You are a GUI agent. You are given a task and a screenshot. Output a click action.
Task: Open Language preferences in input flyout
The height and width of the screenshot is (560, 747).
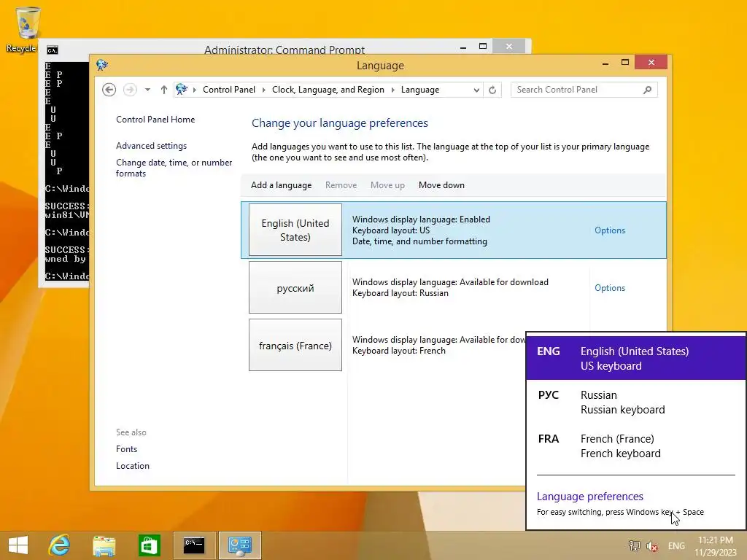tap(589, 496)
